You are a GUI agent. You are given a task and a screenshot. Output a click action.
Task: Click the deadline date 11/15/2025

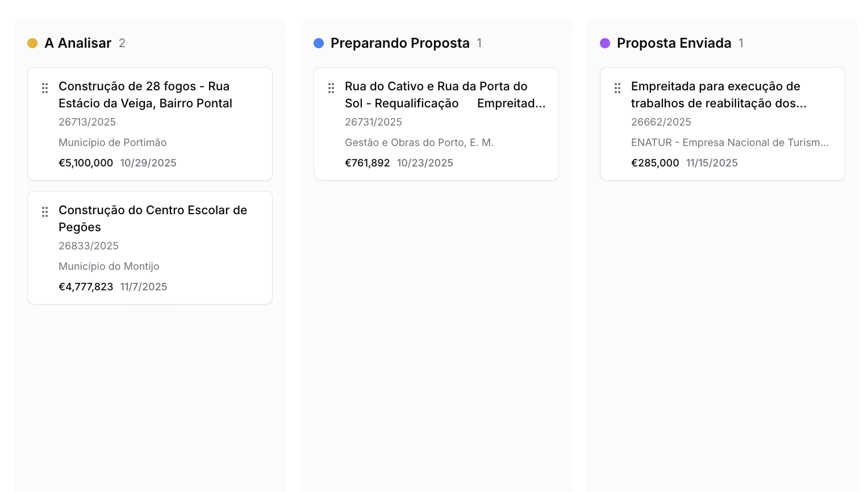711,163
